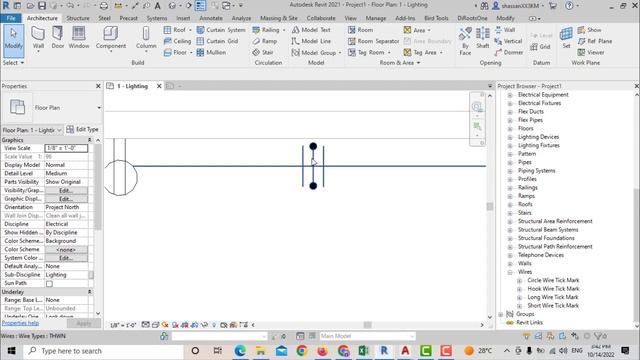The height and width of the screenshot is (360, 640).
Task: Expand the Lighting Fixtures tree node
Action: point(510,146)
